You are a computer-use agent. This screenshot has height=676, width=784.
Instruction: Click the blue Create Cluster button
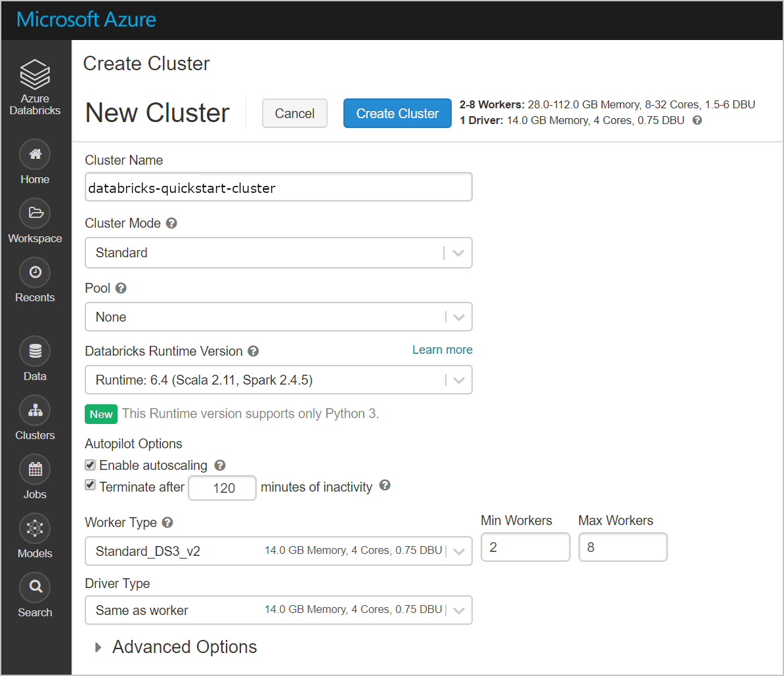397,114
